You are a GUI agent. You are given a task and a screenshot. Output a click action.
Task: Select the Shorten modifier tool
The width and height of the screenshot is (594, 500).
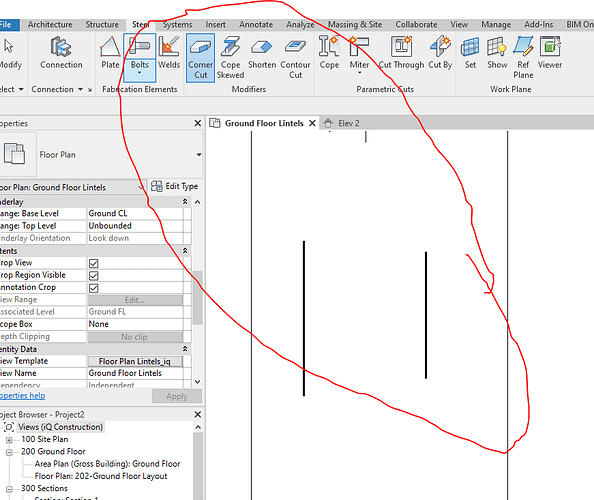[x=262, y=53]
